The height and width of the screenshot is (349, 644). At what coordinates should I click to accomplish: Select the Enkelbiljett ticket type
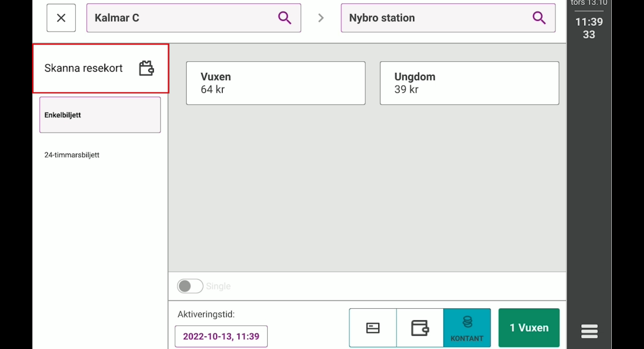pos(100,115)
